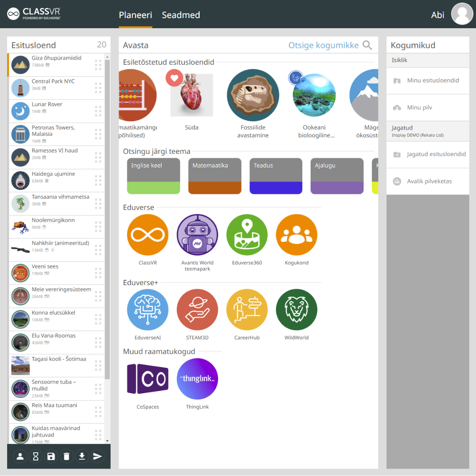Open the WildWorld lion icon

click(x=296, y=309)
